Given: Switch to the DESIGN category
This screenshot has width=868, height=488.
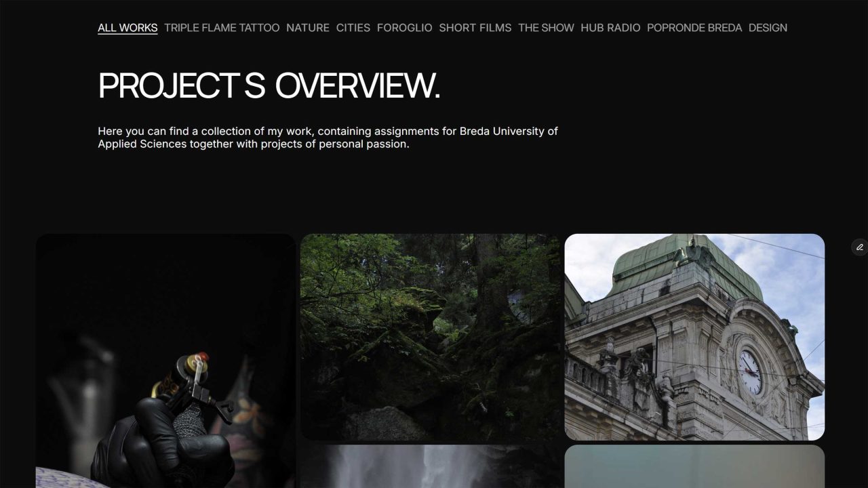Looking at the screenshot, I should 768,28.
